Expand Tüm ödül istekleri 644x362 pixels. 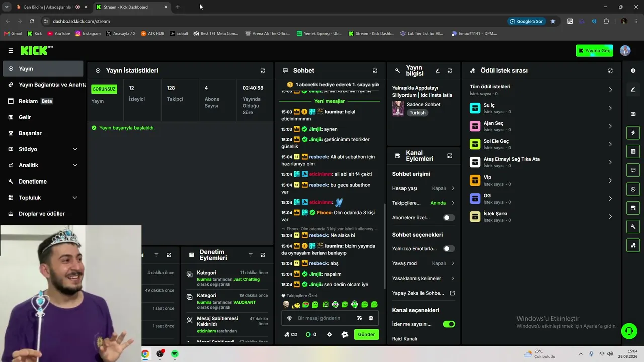coord(541,89)
